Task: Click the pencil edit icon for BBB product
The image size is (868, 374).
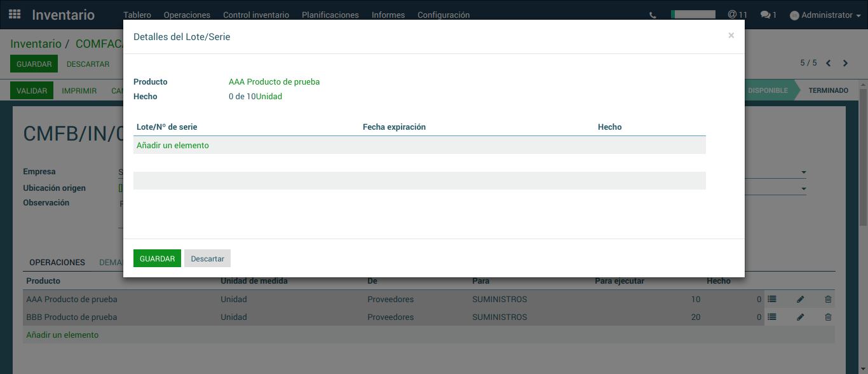Action: pos(801,317)
